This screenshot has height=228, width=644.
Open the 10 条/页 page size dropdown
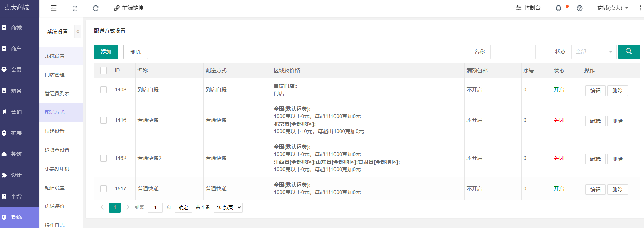[x=228, y=207]
